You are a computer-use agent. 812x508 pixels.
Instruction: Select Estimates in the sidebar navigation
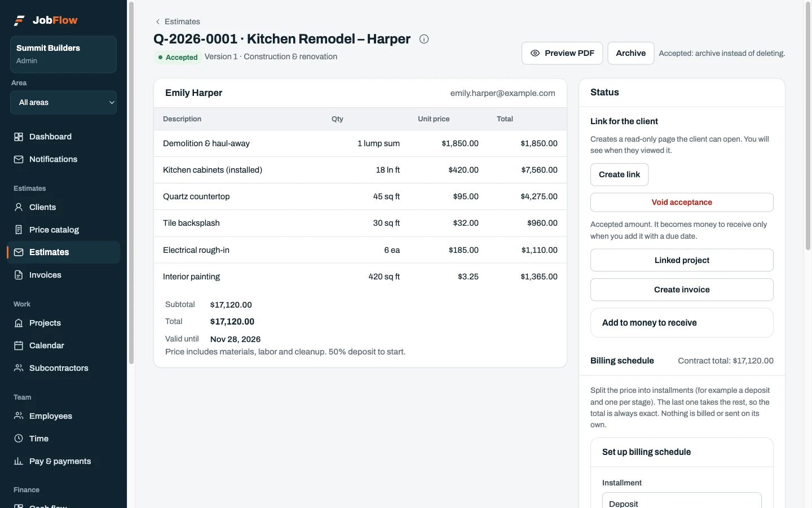(x=63, y=252)
